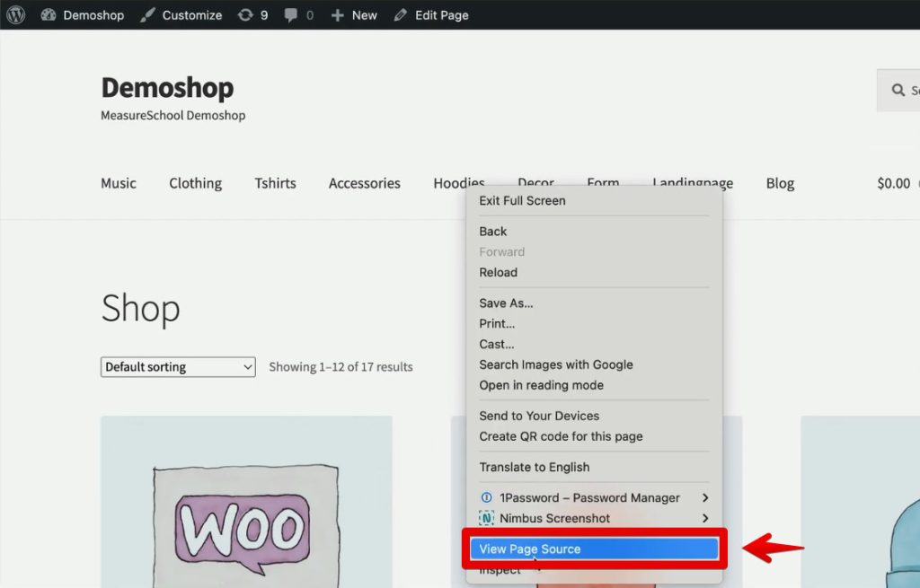920x588 pixels.
Task: Expand the 1Password submenu arrow
Action: (x=704, y=497)
